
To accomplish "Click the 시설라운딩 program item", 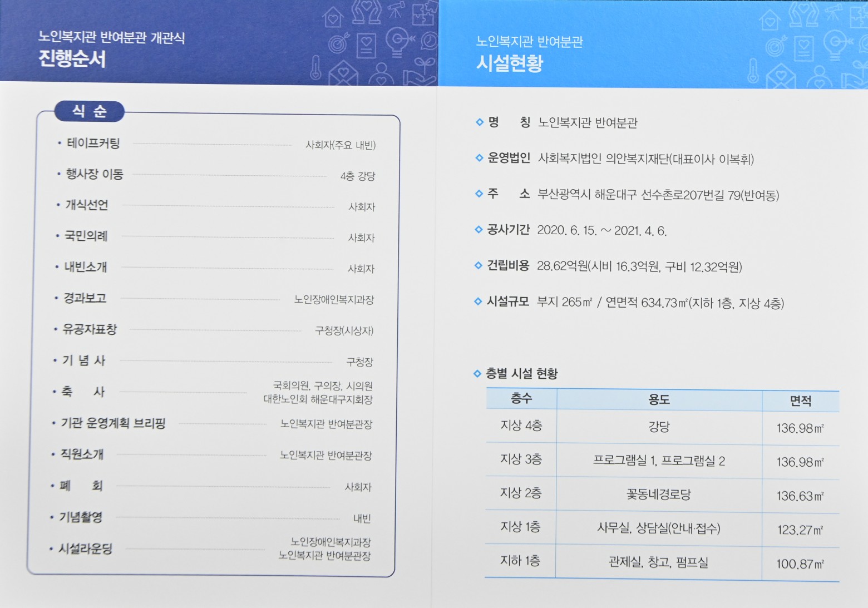I will tap(85, 549).
